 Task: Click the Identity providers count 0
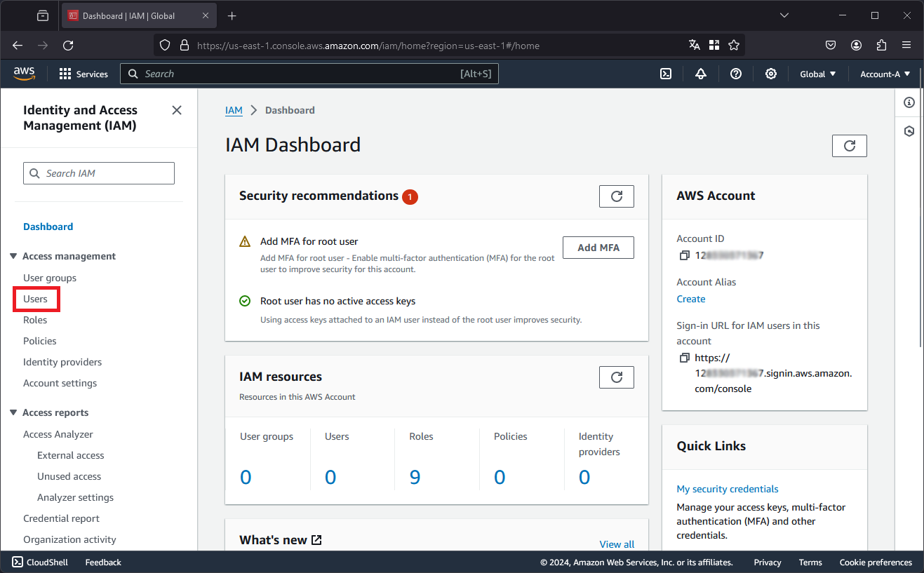584,478
